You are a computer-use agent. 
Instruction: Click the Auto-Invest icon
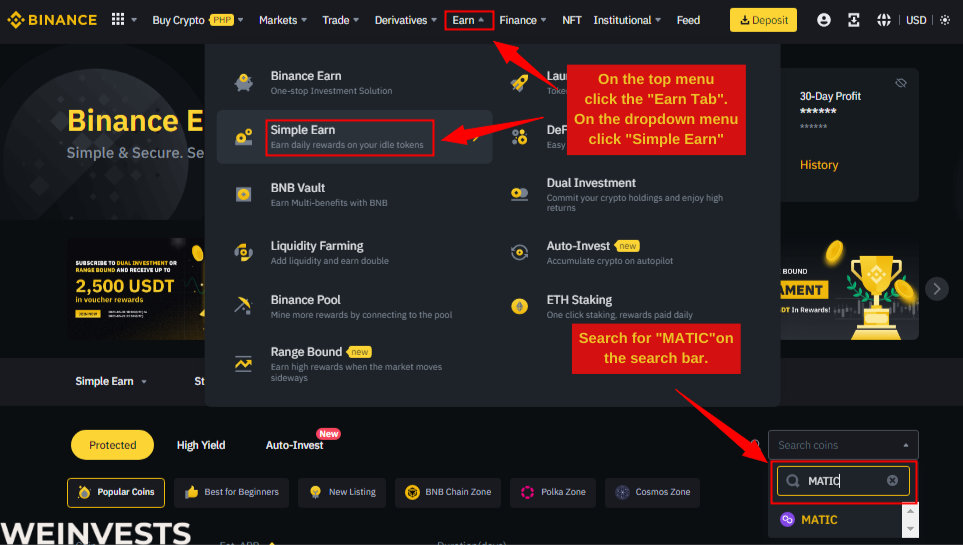(520, 253)
